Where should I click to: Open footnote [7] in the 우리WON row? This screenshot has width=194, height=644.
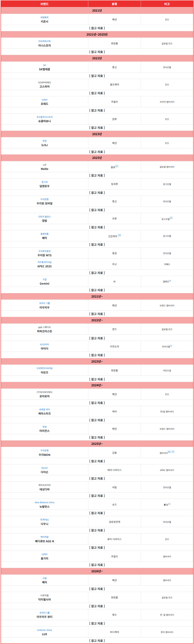tap(173, 452)
